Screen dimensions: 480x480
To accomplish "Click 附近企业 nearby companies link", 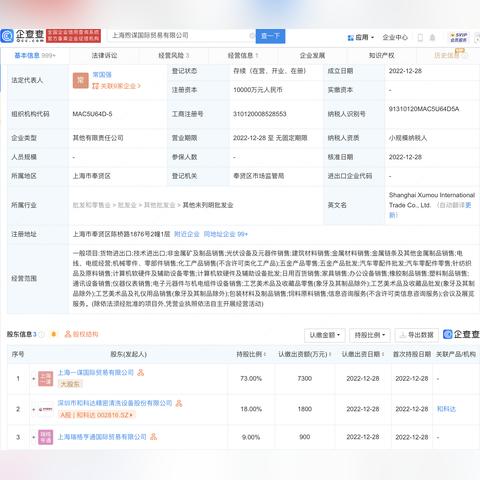I will (187, 234).
